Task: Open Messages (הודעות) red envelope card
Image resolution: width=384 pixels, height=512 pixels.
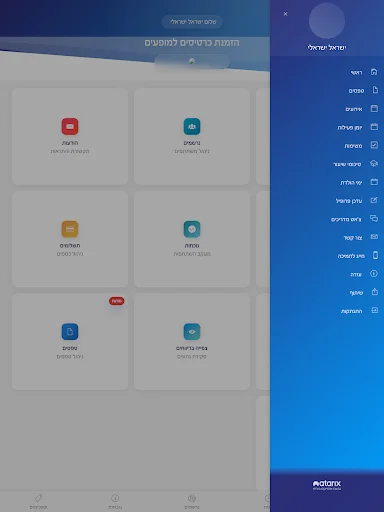Action: point(70,136)
